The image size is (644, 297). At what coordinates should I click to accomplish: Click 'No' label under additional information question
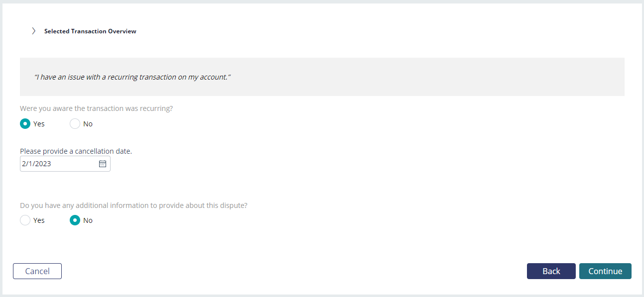pos(88,220)
